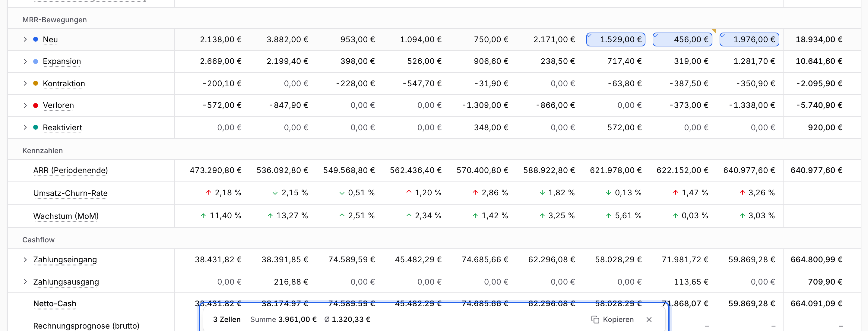This screenshot has width=868, height=331.
Task: Click the blue dot beside Neu
Action: pos(36,39)
